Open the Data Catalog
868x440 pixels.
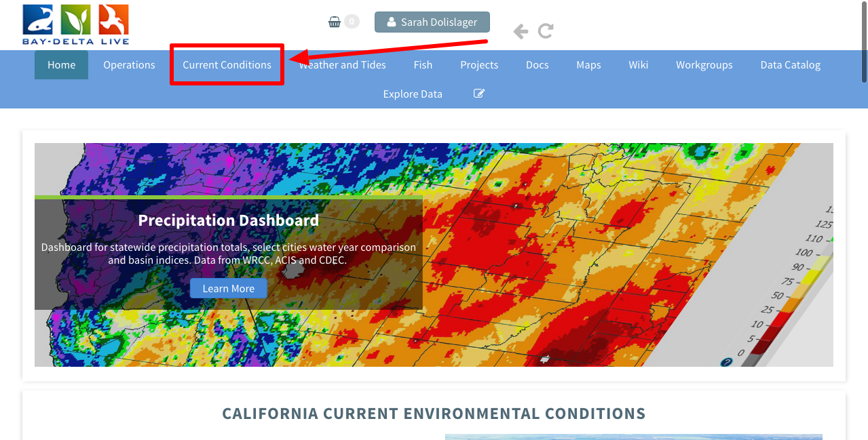(x=790, y=65)
